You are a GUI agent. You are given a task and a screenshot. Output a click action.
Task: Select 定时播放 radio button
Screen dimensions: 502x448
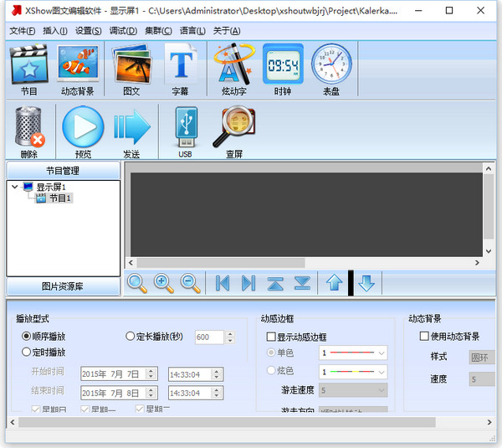pos(27,352)
